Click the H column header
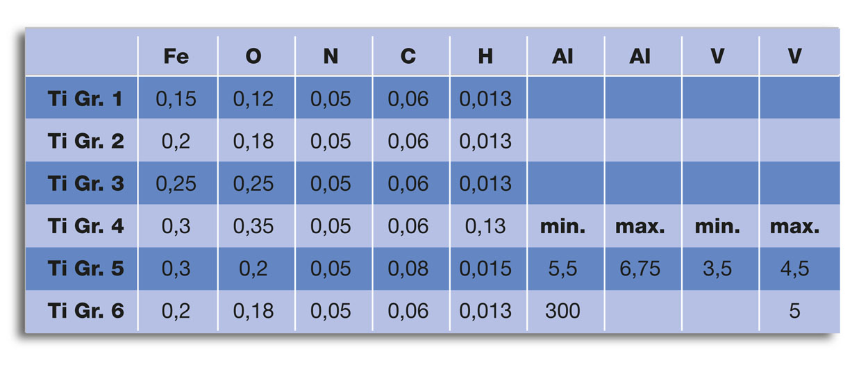The width and height of the screenshot is (868, 365). (485, 57)
